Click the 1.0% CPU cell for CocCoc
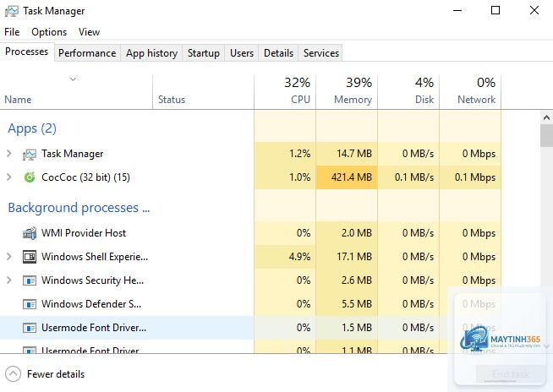 tap(285, 177)
